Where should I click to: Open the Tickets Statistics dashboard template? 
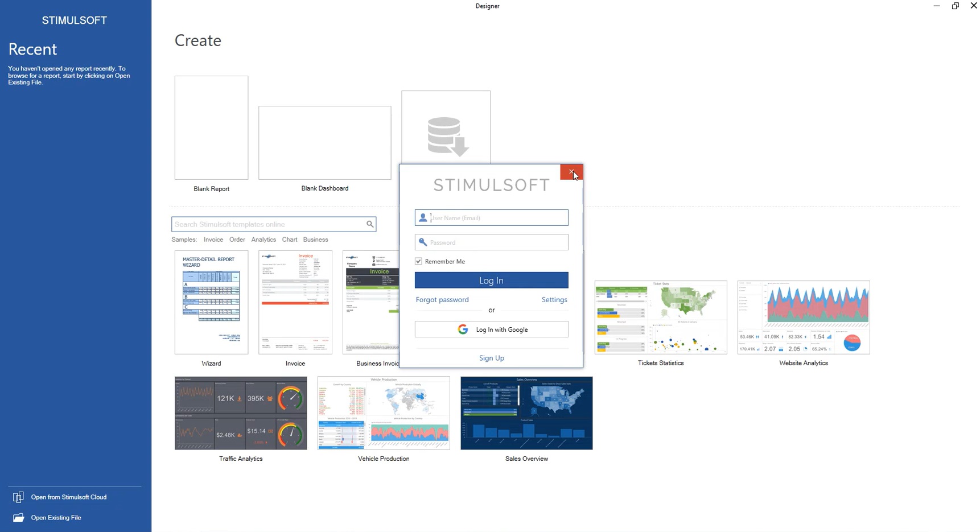point(661,317)
